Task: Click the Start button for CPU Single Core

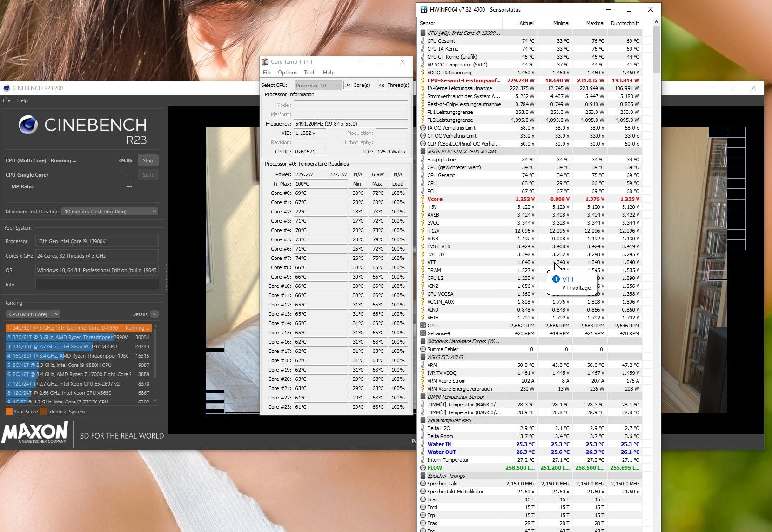Action: (148, 175)
